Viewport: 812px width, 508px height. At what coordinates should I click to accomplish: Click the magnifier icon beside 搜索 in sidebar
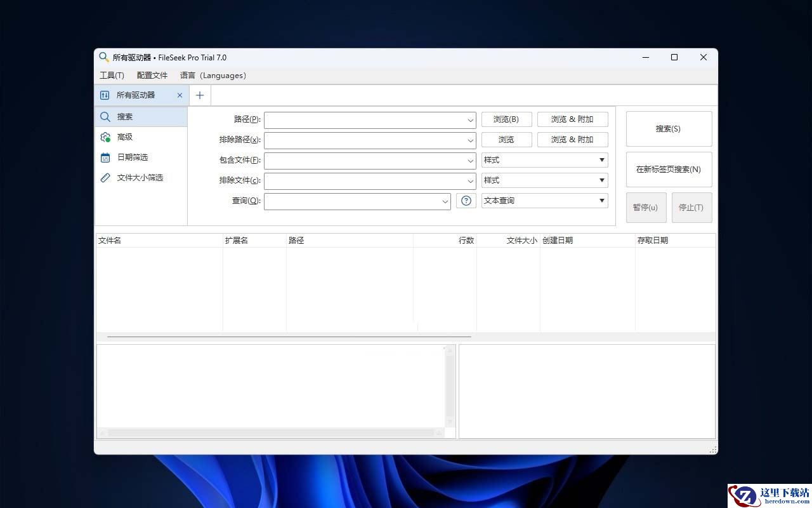pyautogui.click(x=105, y=117)
